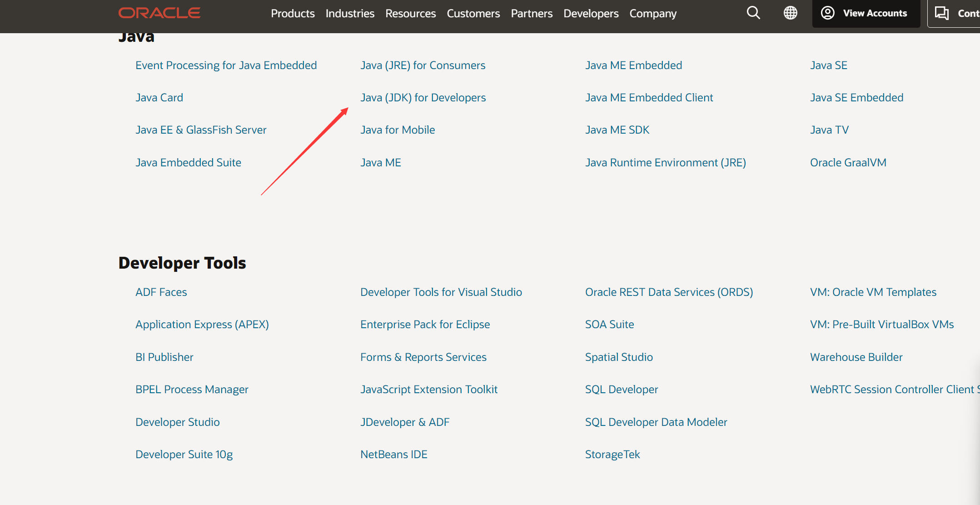Open VM: Oracle VM Templates link
Viewport: 980px width, 505px height.
coord(873,292)
